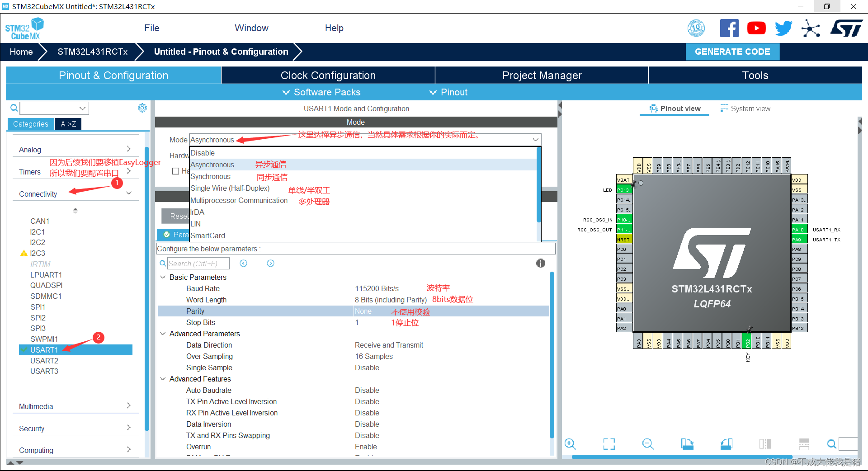Zoom out of the pinout view
The image size is (868, 471).
pyautogui.click(x=648, y=444)
